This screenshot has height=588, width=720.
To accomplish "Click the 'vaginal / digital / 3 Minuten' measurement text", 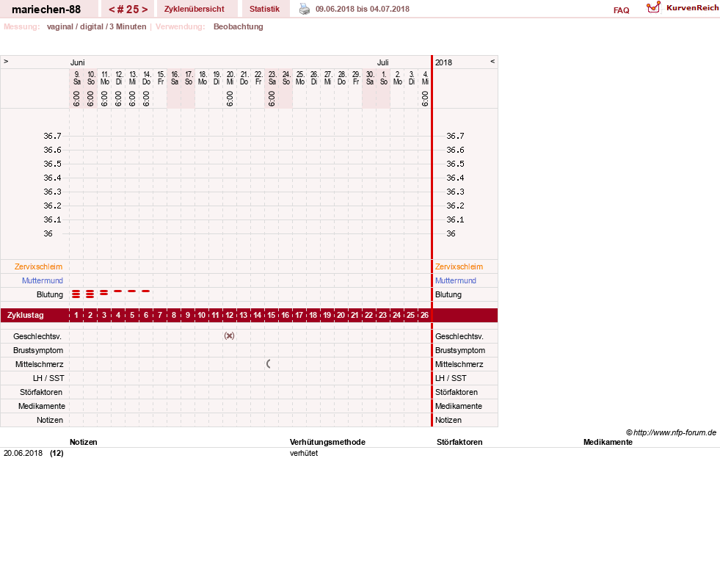I will 96,26.
